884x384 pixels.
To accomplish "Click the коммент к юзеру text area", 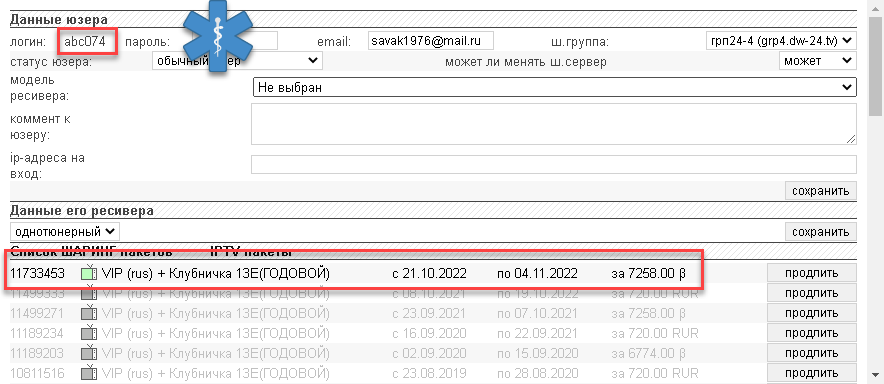I will [x=554, y=123].
